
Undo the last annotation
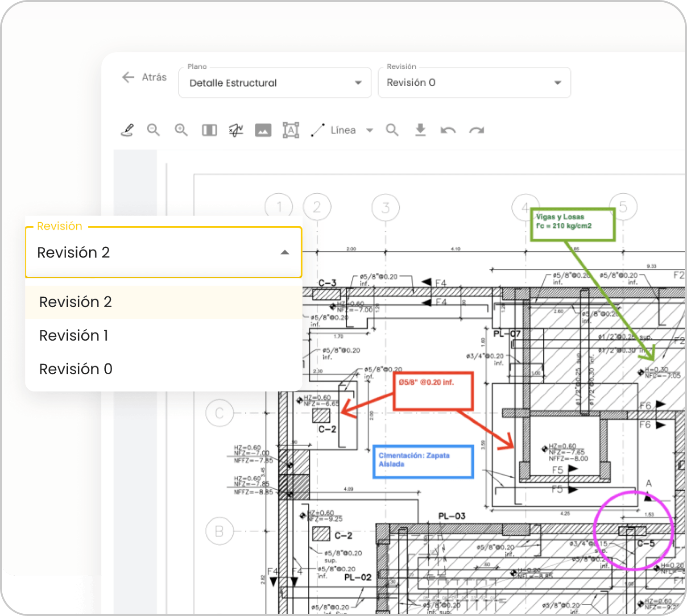click(x=448, y=130)
